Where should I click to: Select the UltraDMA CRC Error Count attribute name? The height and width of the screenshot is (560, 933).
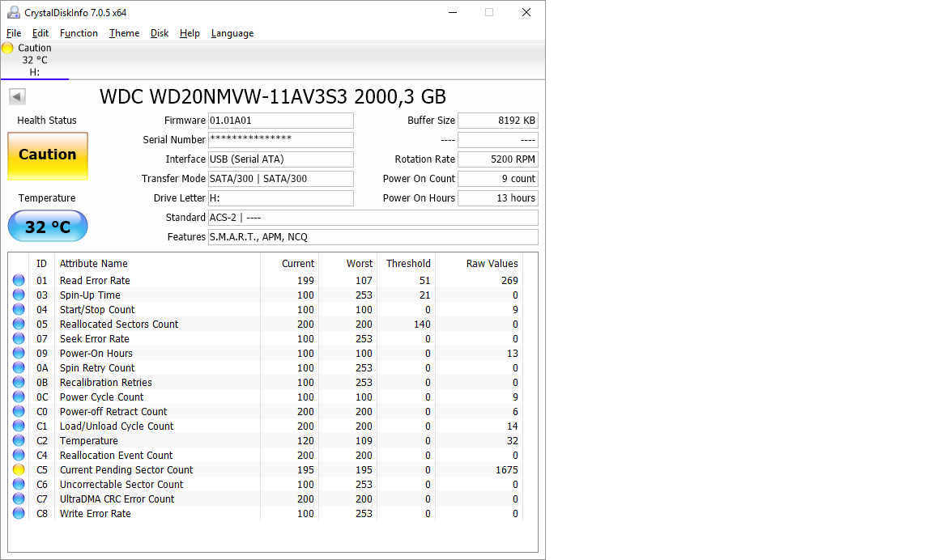(x=117, y=498)
